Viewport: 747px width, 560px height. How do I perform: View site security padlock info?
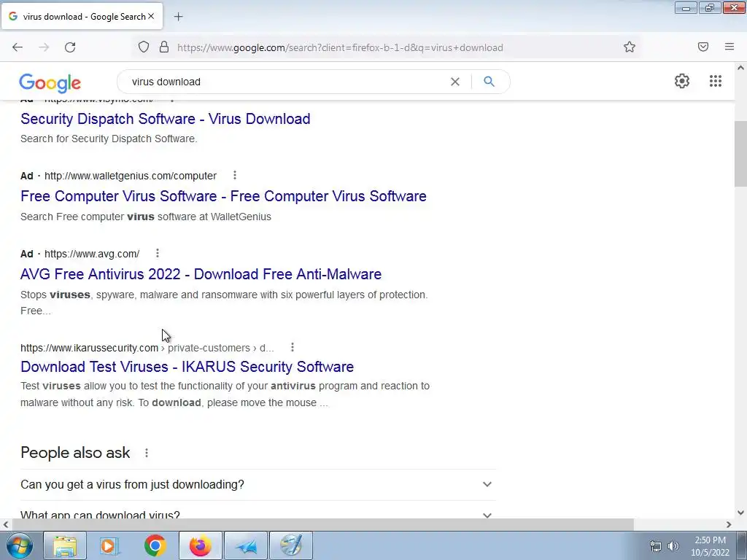tap(164, 47)
